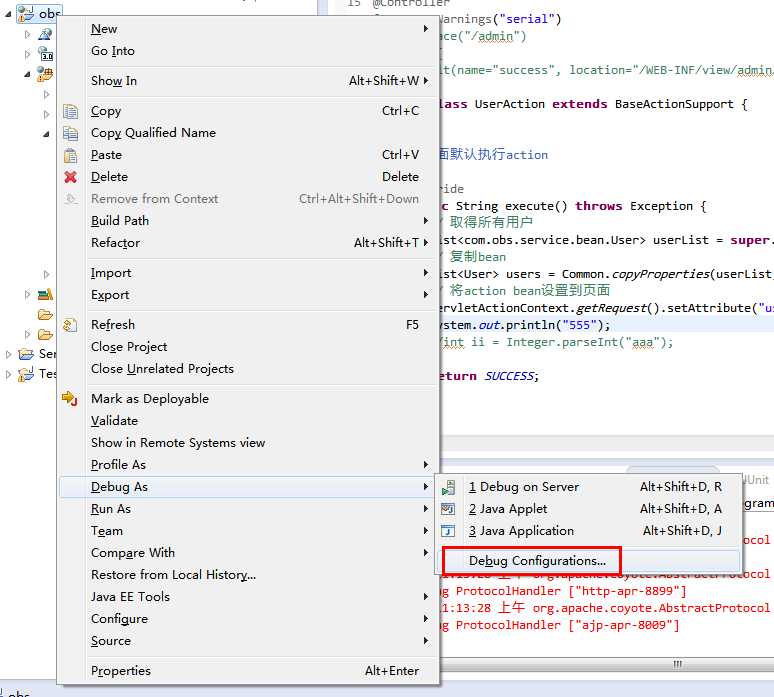
Task: Choose Close Project
Action: tap(248, 347)
